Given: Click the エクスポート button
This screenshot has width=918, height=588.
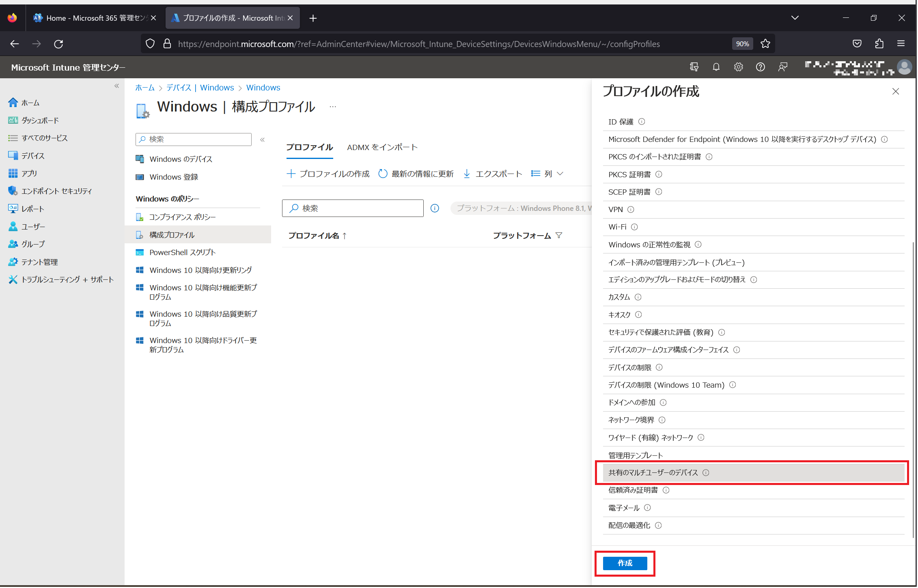Looking at the screenshot, I should coord(493,174).
